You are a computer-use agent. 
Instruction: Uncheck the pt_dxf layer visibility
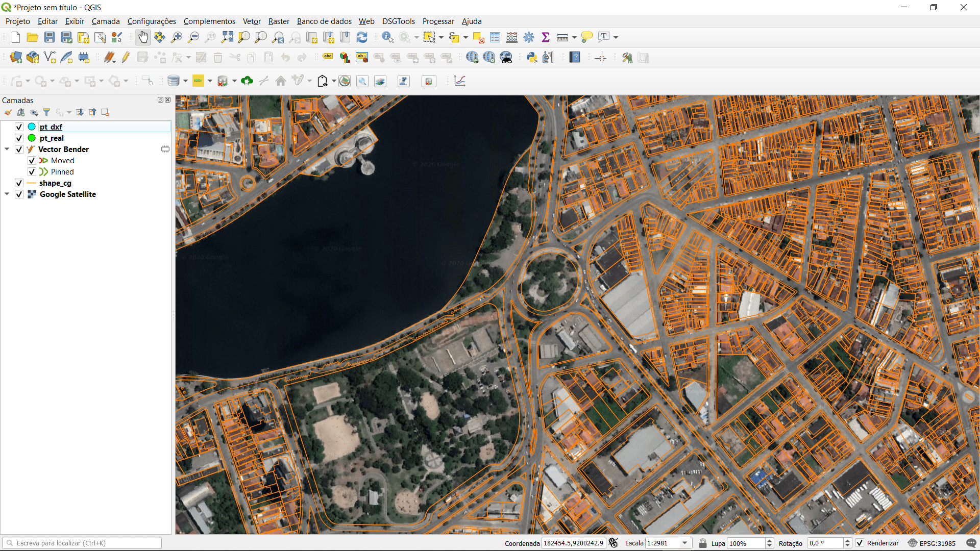click(19, 127)
